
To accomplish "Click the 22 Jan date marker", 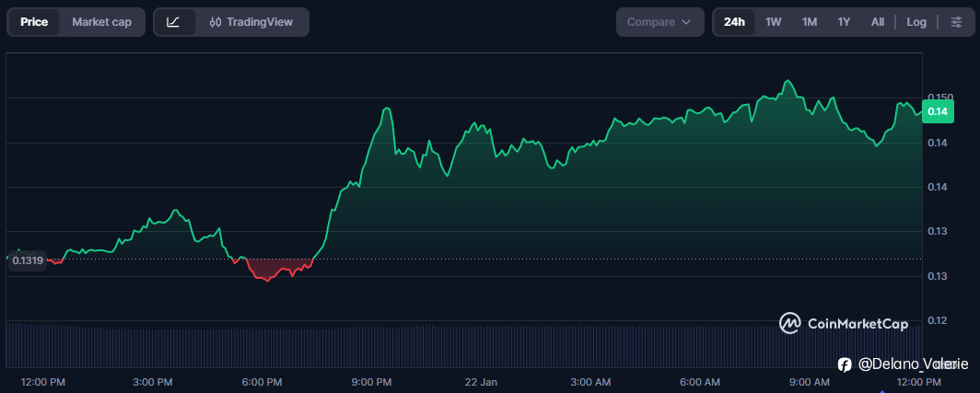I will point(481,381).
